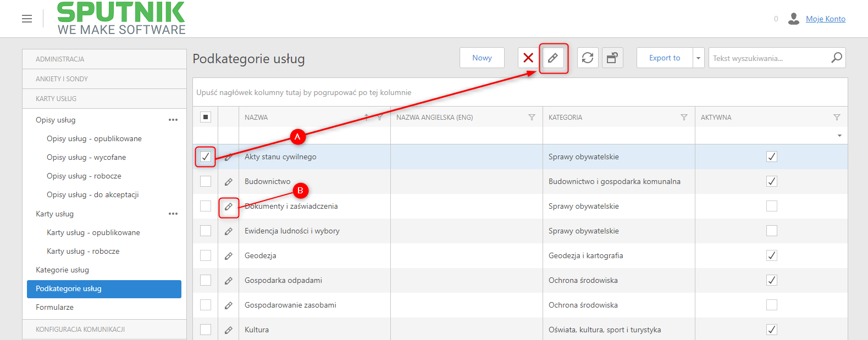Open the Opisy usług three-dots menu
The height and width of the screenshot is (340, 868).
point(173,120)
